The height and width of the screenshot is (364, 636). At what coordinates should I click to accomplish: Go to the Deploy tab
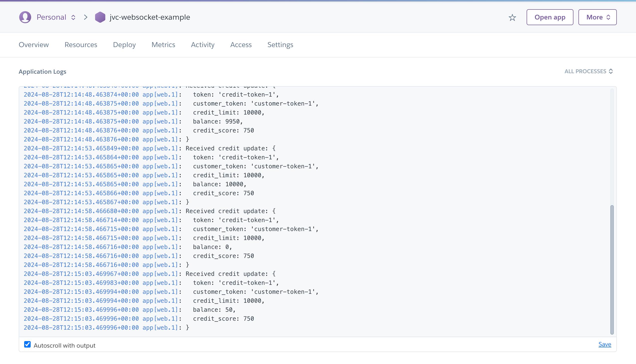pyautogui.click(x=124, y=45)
